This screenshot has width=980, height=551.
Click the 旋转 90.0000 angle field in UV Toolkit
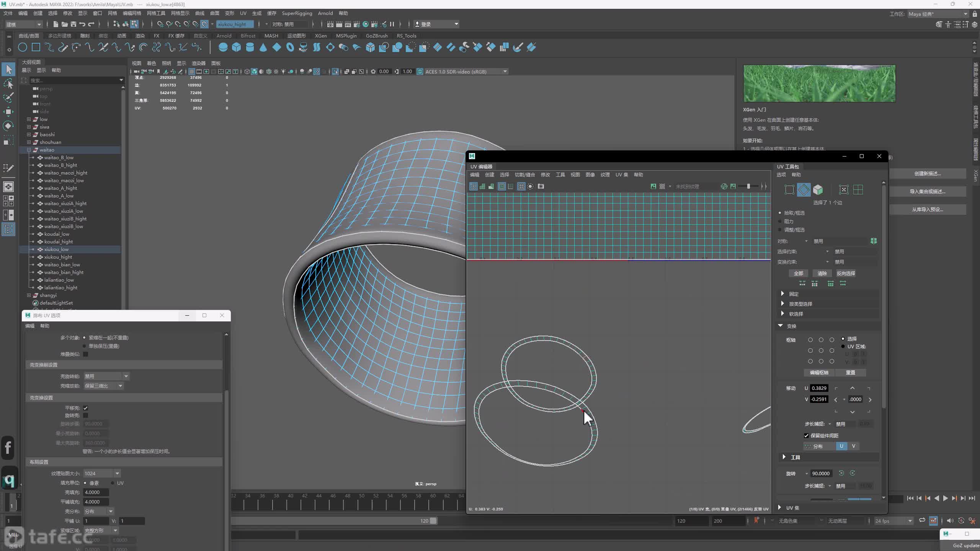tap(821, 473)
